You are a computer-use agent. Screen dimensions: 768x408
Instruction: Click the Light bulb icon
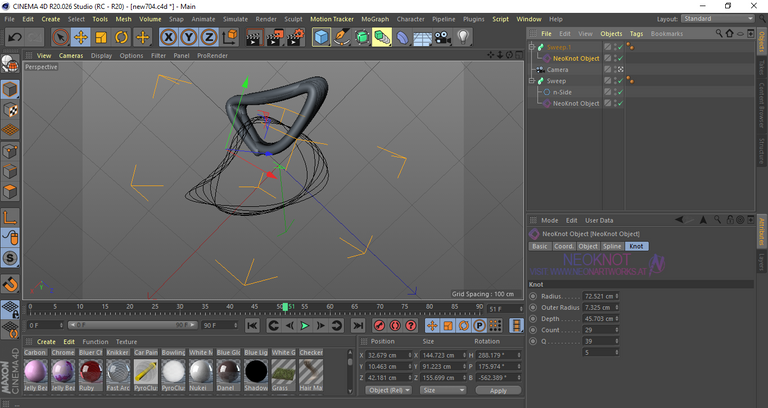pos(463,37)
